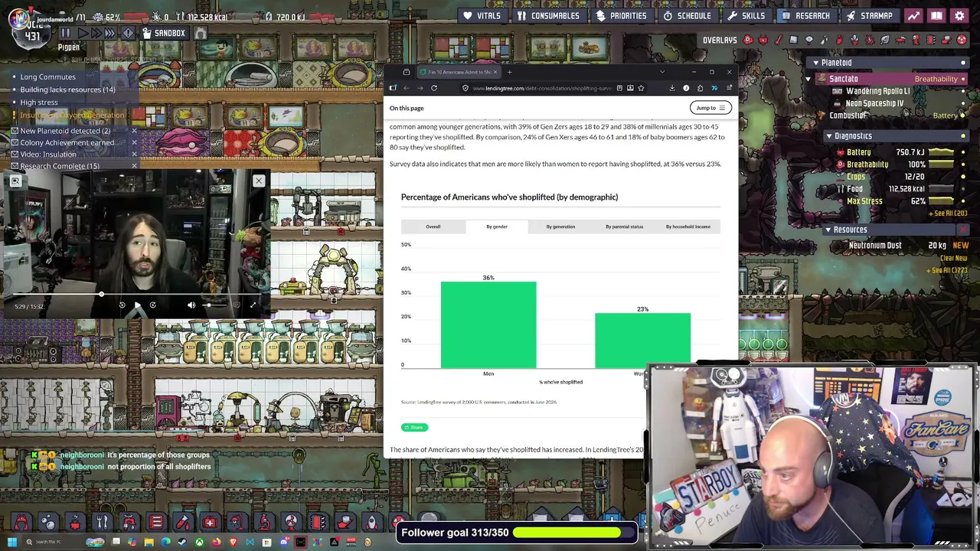Screen dimensions: 980x551
Task: Click the browser address bar URL
Action: coord(542,88)
